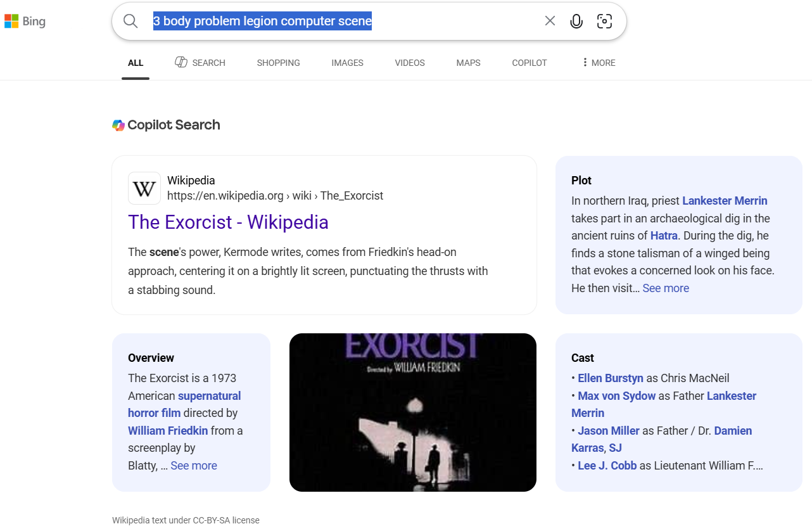Viewport: 812px width, 531px height.
Task: Open the Copilot tab
Action: [530, 63]
